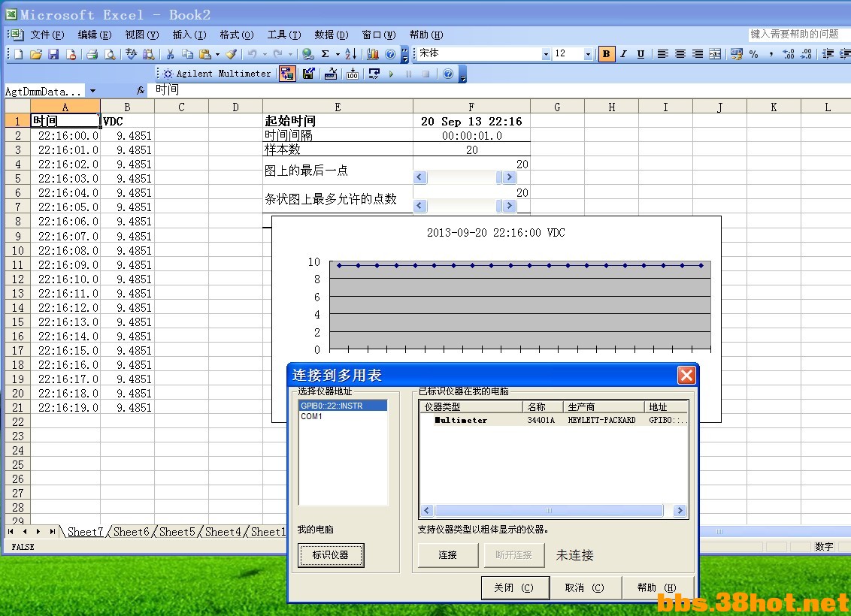Apply AutoSum with the sigma icon
Viewport: 851px width, 616px height.
coord(325,53)
